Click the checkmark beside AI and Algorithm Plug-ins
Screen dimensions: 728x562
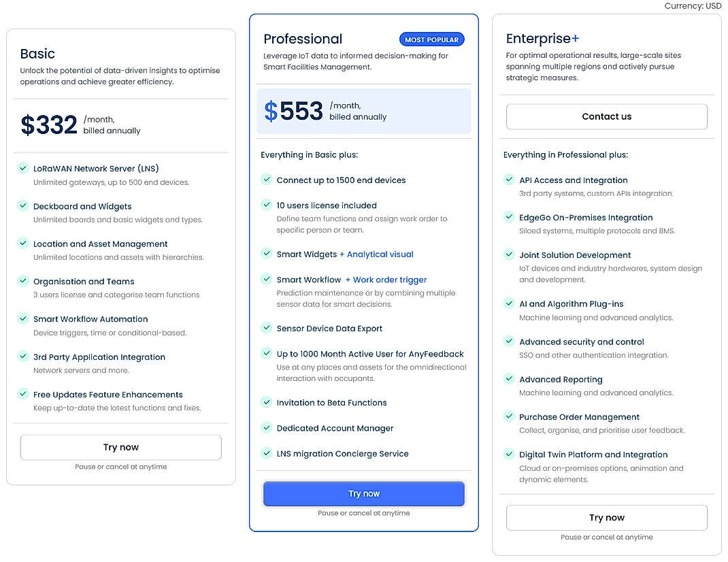[509, 303]
